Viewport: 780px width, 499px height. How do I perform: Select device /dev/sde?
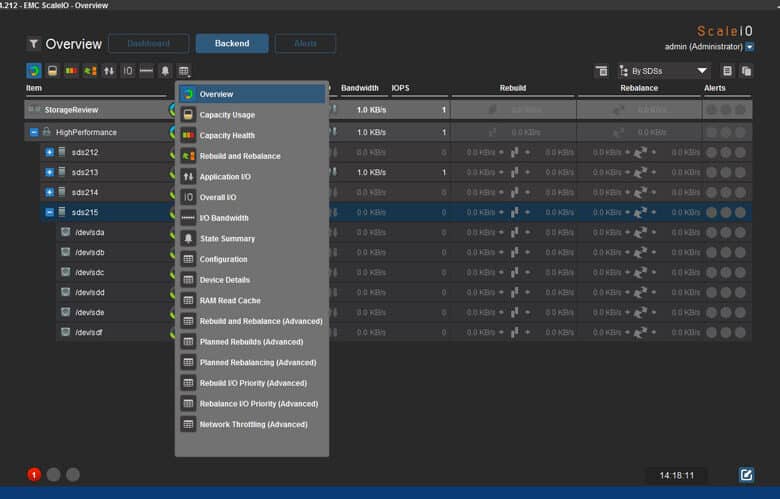tap(90, 312)
